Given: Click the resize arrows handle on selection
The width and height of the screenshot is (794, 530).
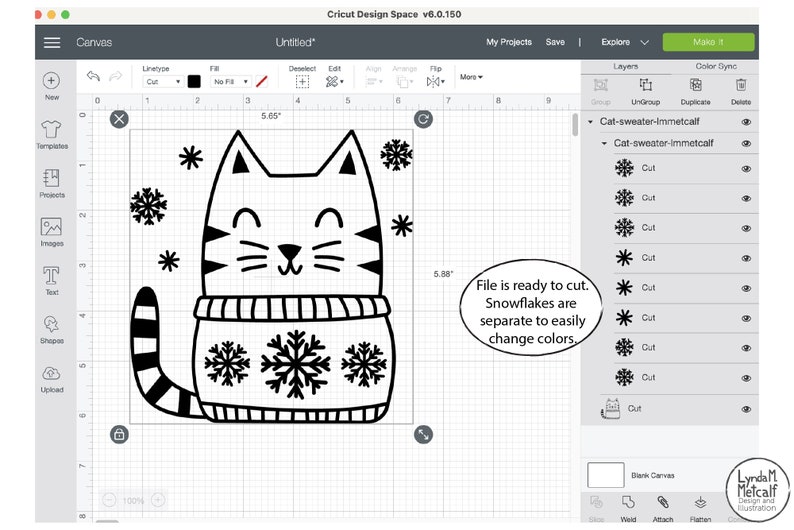Looking at the screenshot, I should (423, 434).
